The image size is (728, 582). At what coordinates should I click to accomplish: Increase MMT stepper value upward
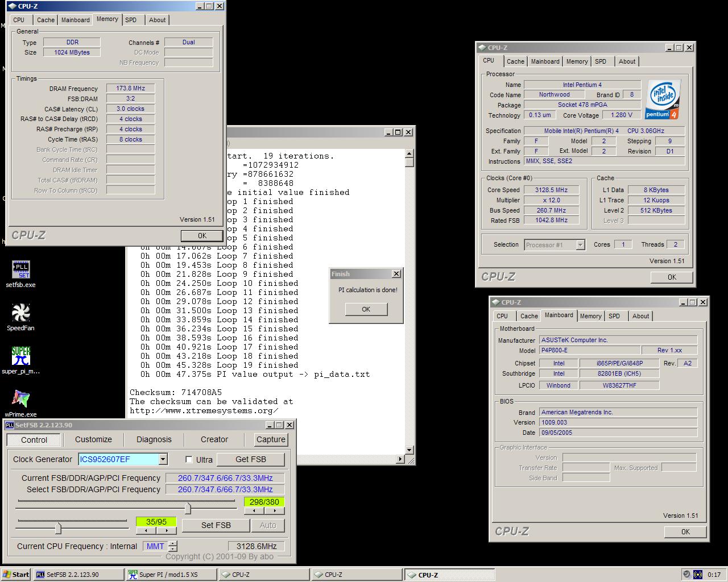click(173, 543)
